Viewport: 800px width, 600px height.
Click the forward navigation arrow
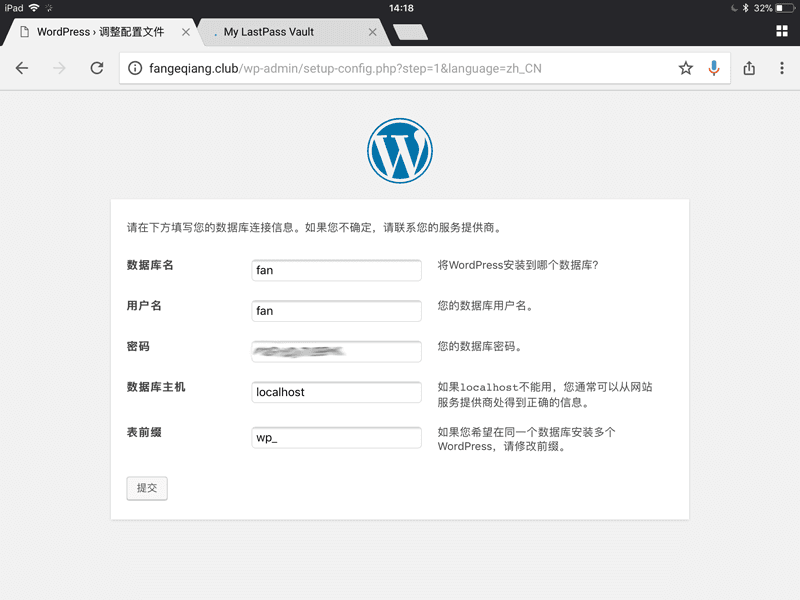pos(59,68)
